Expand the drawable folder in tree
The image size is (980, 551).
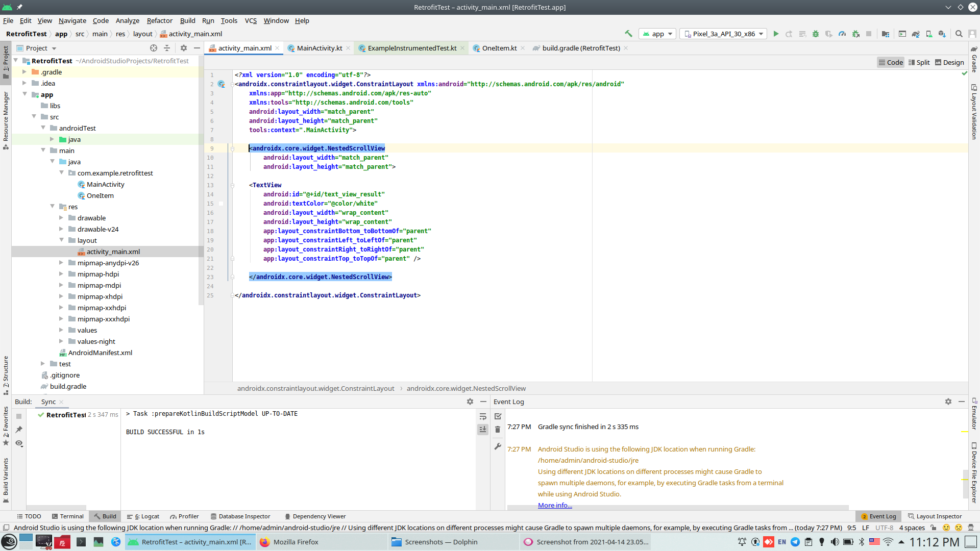(61, 218)
